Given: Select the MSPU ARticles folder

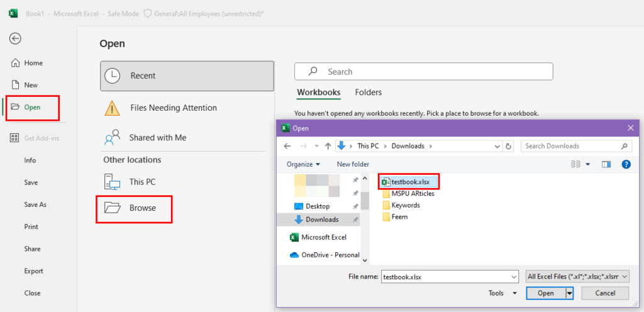Looking at the screenshot, I should pyautogui.click(x=408, y=194).
